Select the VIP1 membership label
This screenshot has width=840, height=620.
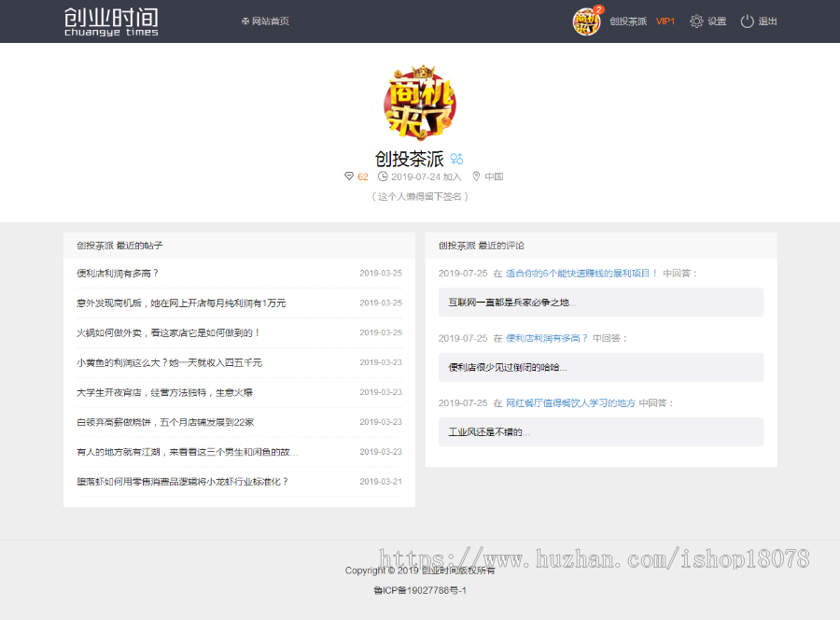tap(665, 21)
